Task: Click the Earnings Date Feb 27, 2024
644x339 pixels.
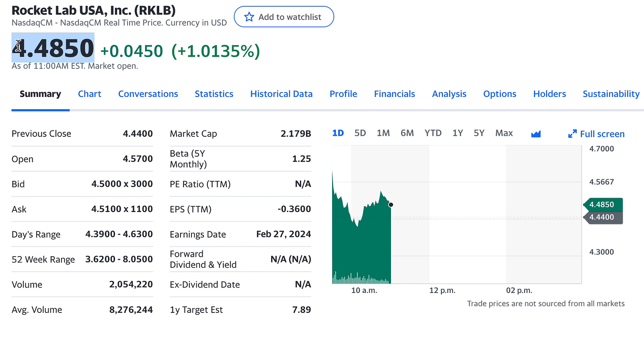Action: [284, 234]
